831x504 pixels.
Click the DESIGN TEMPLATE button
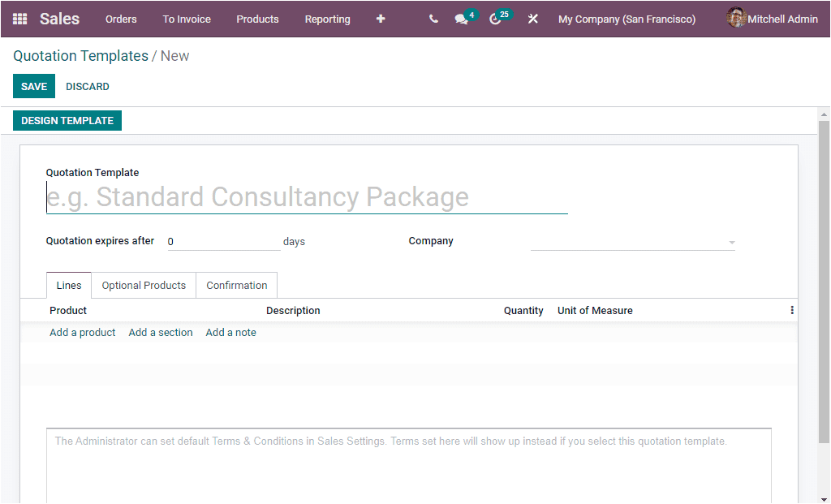click(x=67, y=120)
